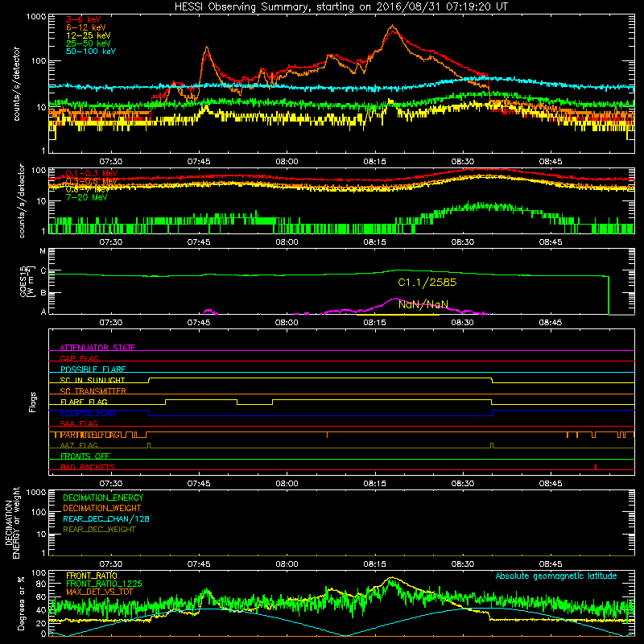Select the 50-100 keV legend label
The height and width of the screenshot is (644, 644).
[91, 52]
